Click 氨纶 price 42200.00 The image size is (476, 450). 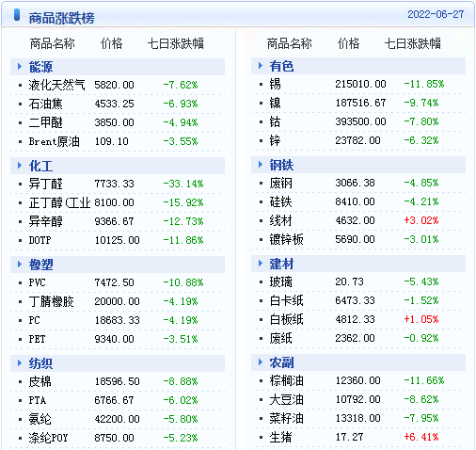(x=117, y=419)
